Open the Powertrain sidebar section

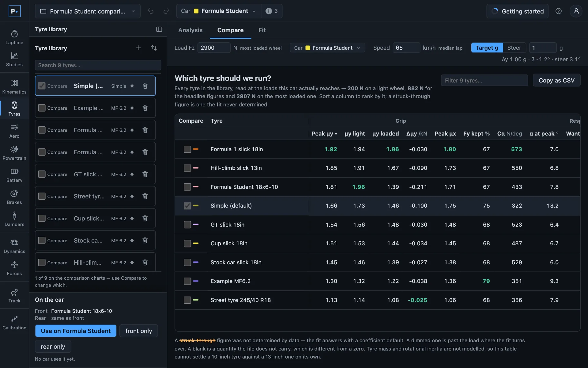click(x=14, y=153)
